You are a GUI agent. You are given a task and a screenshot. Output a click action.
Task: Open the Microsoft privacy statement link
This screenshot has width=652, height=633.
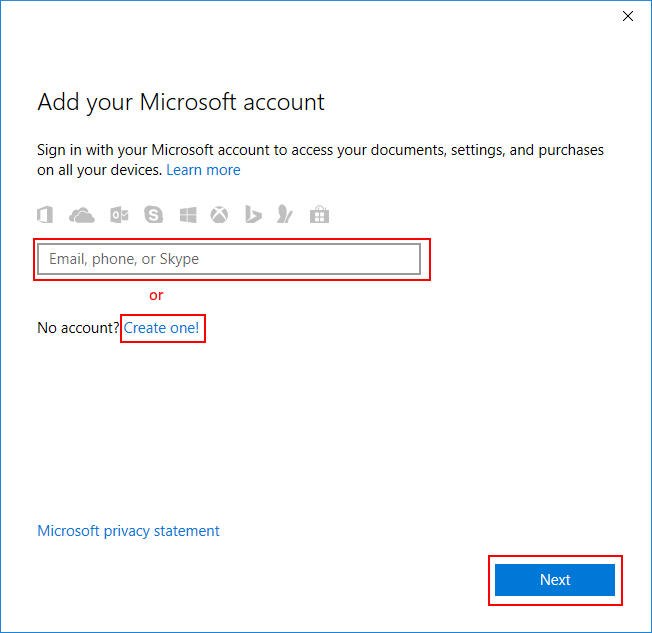(x=128, y=531)
